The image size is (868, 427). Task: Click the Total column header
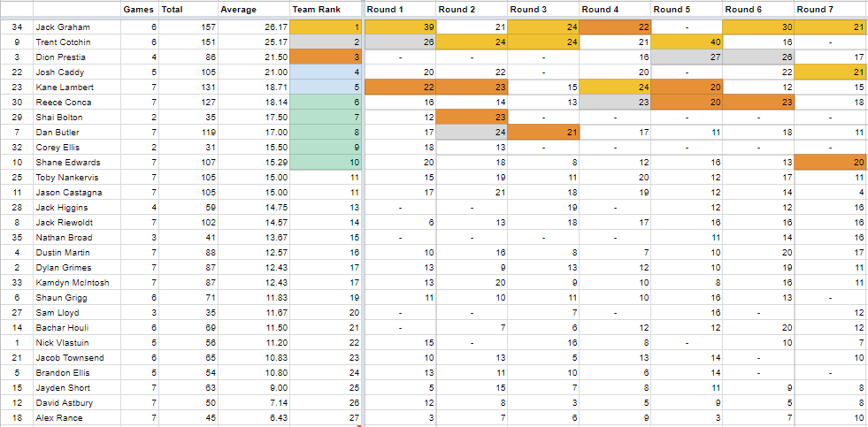188,10
